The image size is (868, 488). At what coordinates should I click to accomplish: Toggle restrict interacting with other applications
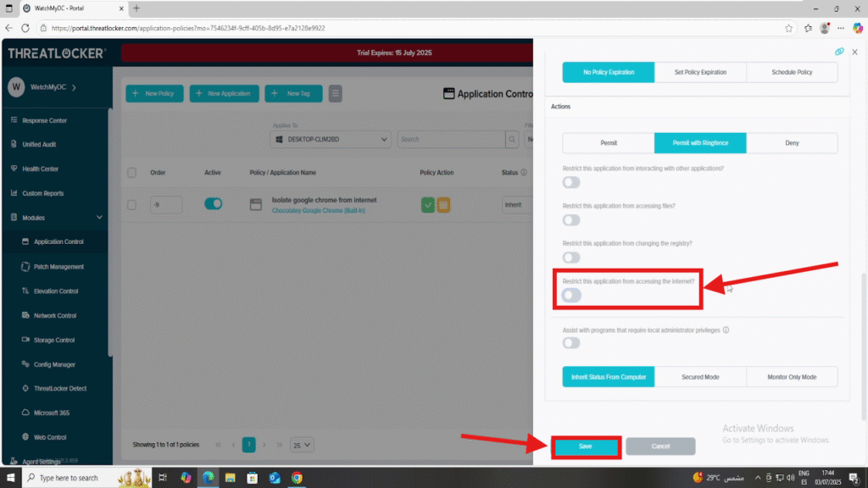pyautogui.click(x=571, y=183)
